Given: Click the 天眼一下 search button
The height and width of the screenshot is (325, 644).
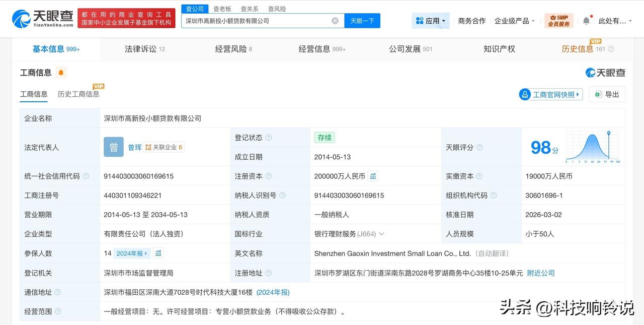Looking at the screenshot, I should [363, 20].
